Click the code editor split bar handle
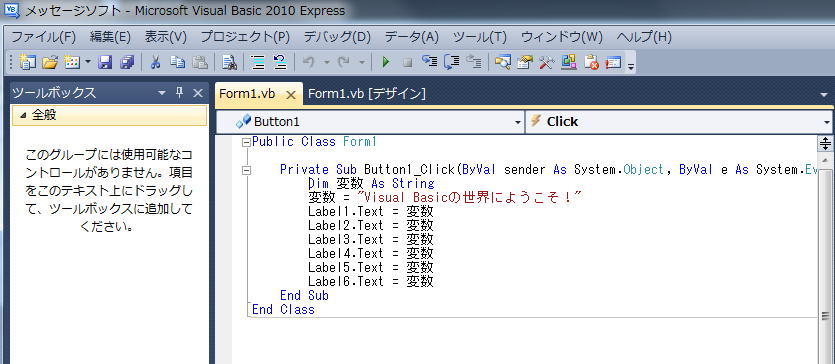This screenshot has width=835, height=364. tap(825, 143)
